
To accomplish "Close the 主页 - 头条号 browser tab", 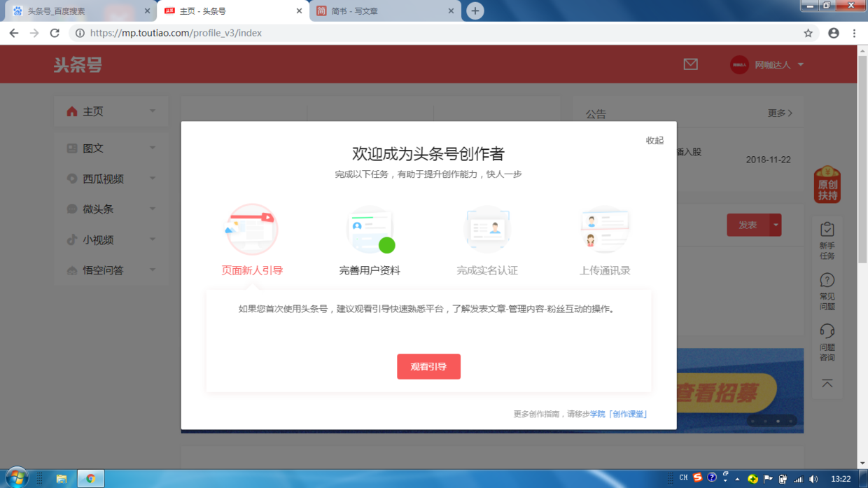I will coord(299,11).
